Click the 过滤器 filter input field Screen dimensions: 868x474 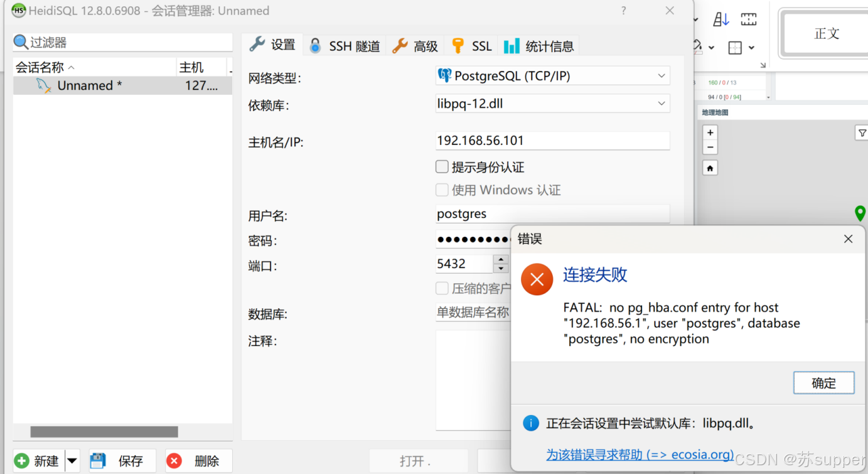[x=122, y=42]
